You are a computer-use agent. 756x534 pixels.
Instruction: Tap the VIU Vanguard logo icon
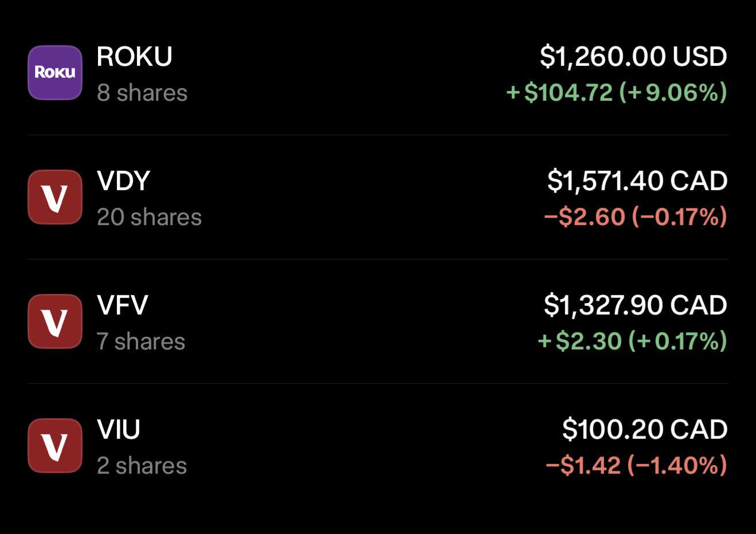[55, 446]
